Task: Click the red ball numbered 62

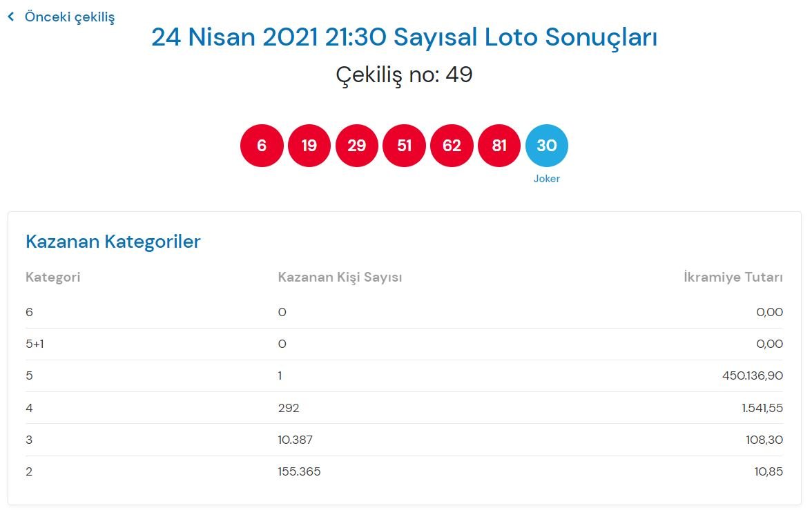Action: [452, 146]
